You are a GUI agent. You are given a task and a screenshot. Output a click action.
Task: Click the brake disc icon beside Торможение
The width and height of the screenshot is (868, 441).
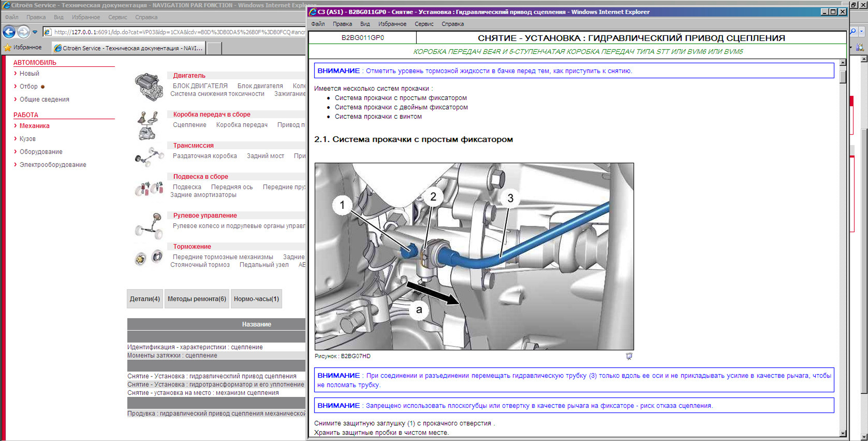(x=148, y=257)
